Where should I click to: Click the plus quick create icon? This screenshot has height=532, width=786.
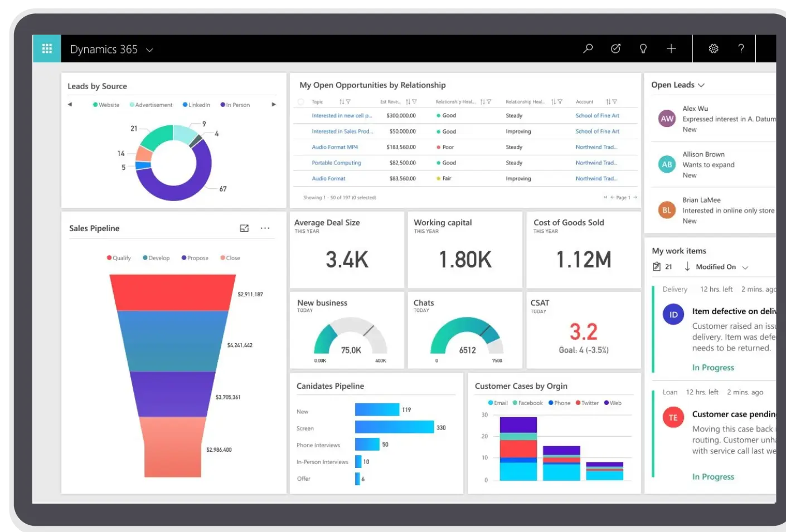671,48
